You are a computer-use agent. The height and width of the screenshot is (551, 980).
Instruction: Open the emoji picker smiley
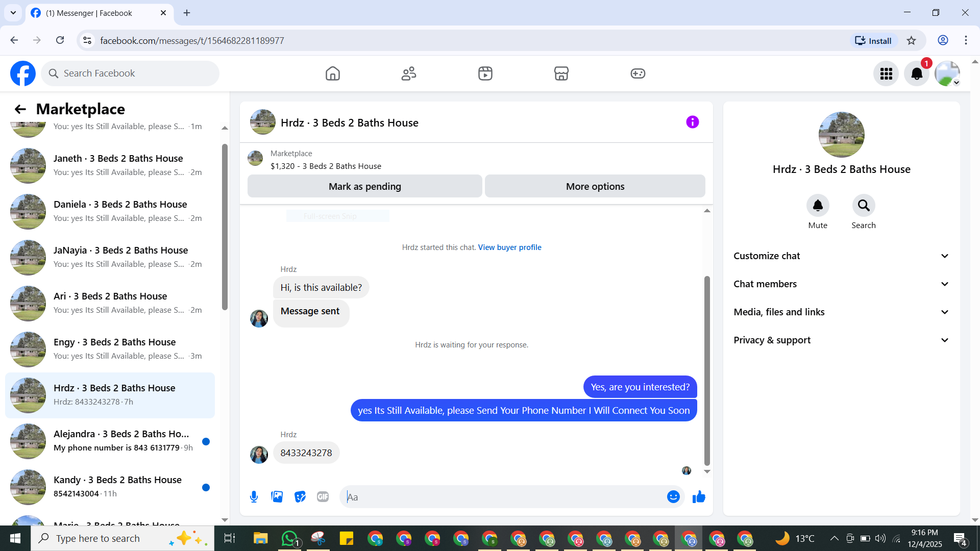[673, 496]
